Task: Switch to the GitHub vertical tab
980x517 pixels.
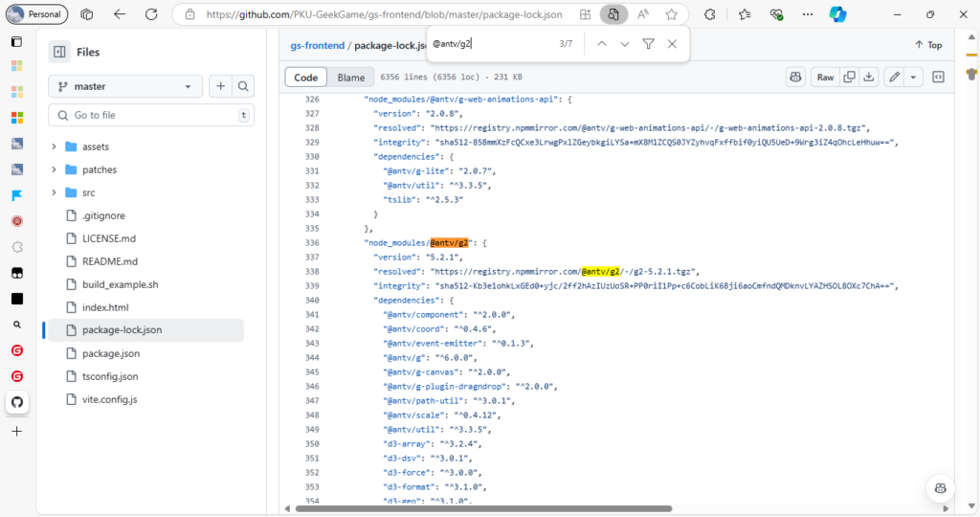Action: click(17, 402)
